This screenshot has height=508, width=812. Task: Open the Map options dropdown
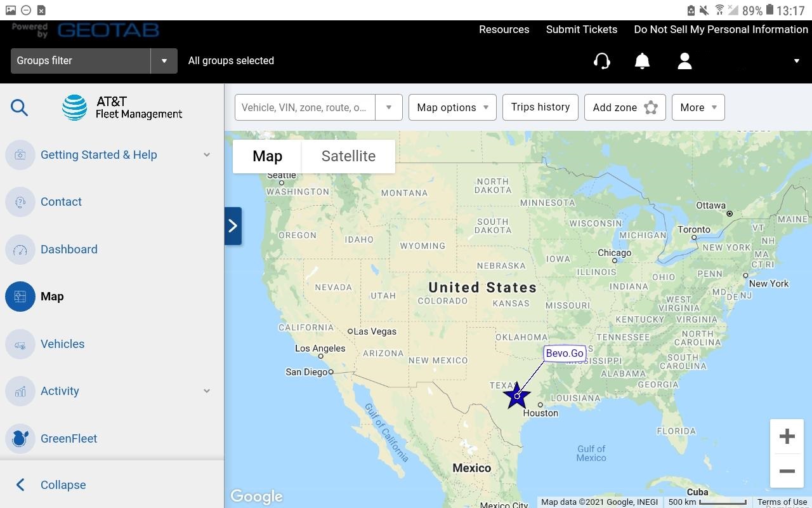(x=452, y=107)
